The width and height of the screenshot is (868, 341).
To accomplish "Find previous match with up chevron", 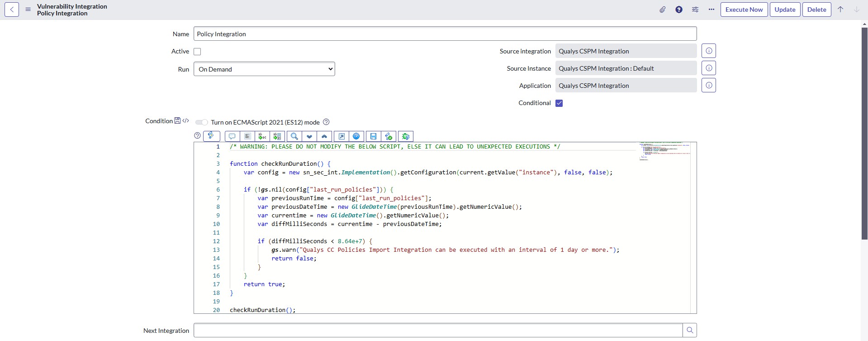I will (324, 136).
